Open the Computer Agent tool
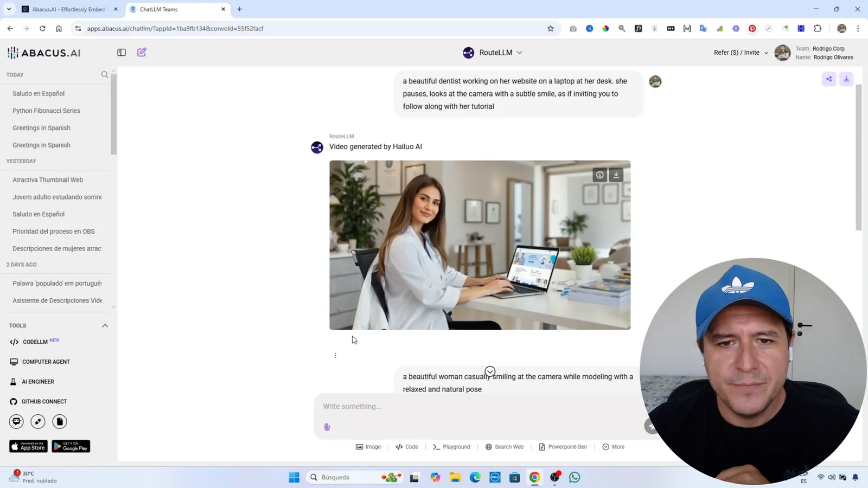The image size is (868, 488). pyautogui.click(x=46, y=362)
